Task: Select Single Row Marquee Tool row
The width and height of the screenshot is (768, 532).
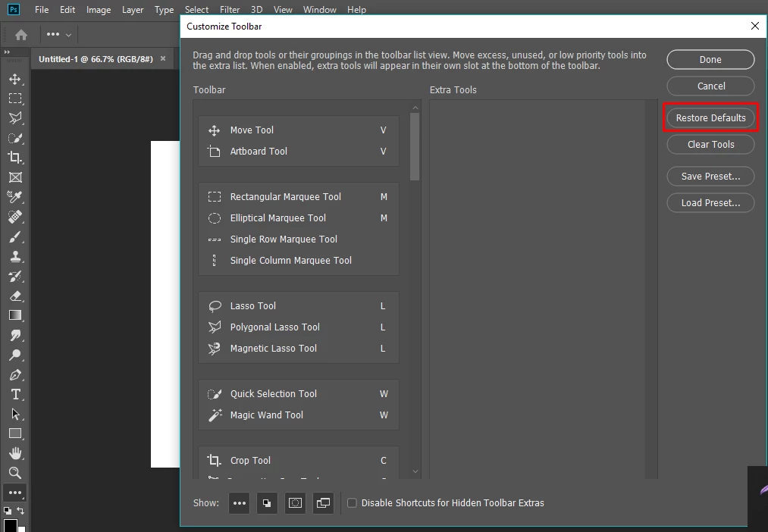Action: [298, 239]
